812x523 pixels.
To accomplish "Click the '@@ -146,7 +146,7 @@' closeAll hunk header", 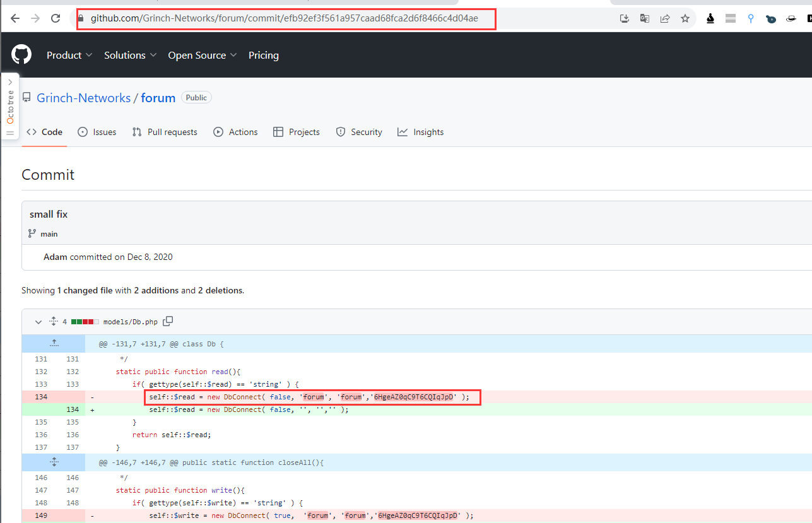I will [x=211, y=462].
